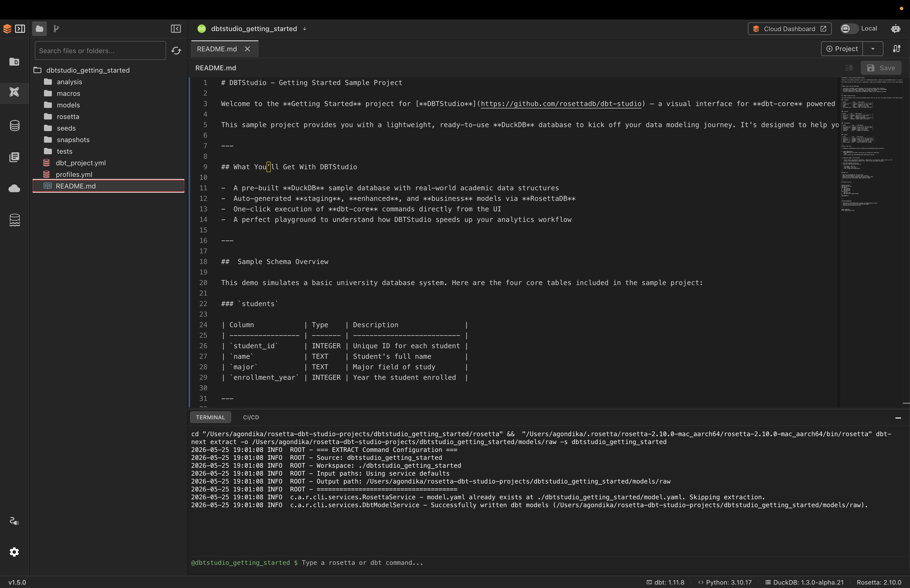Refresh the file tree
This screenshot has width=910, height=588.
[x=176, y=51]
